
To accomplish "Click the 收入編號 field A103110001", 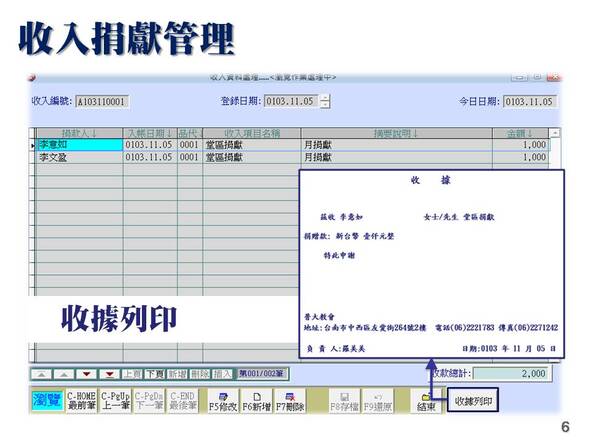I will tap(102, 102).
